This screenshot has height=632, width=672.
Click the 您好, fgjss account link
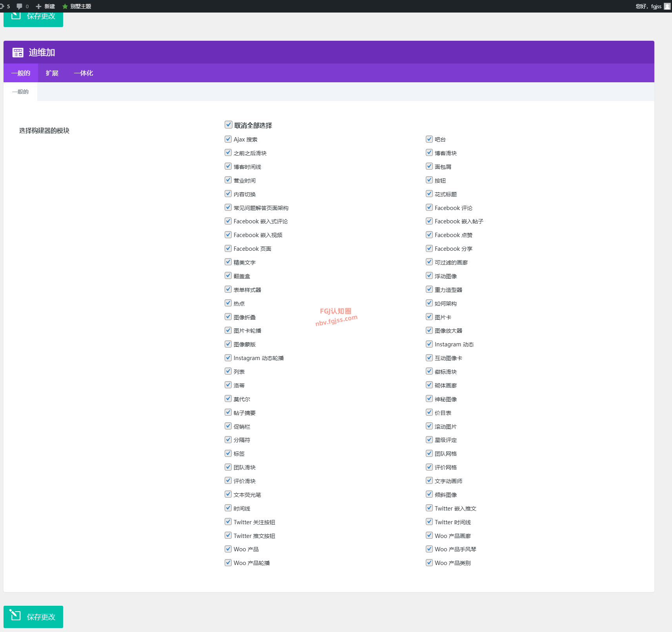pyautogui.click(x=648, y=6)
